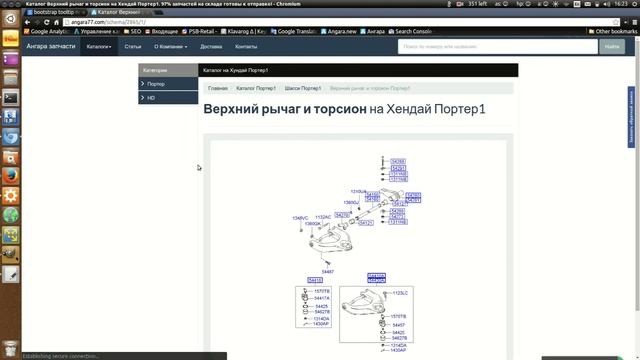Go back with the browser Back arrow
Image resolution: width=640 pixels, height=360 pixels.
click(27, 22)
